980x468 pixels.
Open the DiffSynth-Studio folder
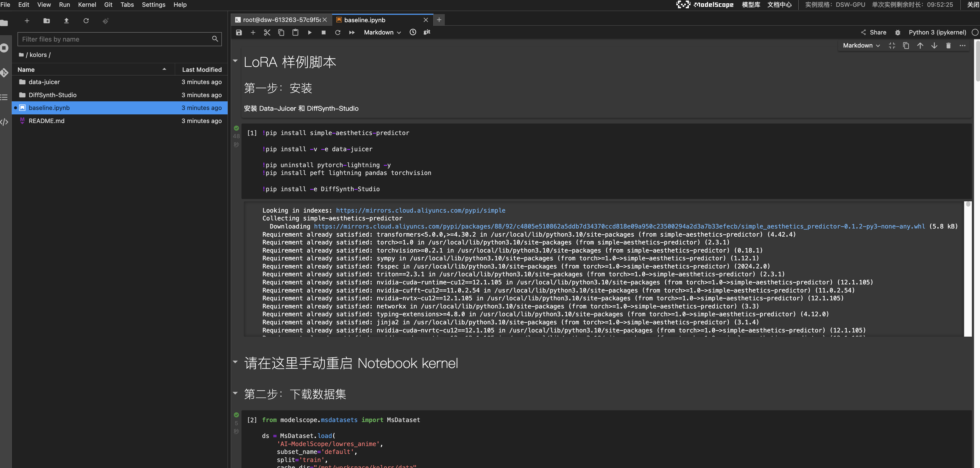(x=120, y=95)
